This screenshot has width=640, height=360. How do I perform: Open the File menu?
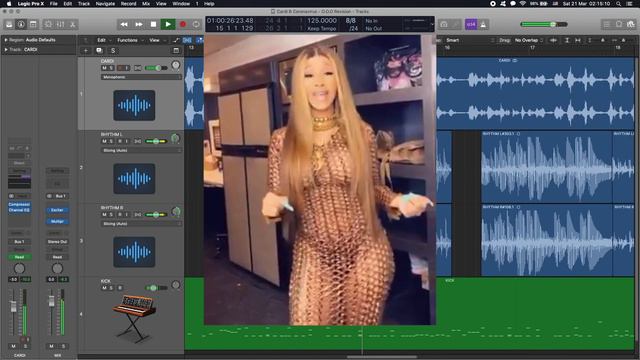tap(53, 4)
